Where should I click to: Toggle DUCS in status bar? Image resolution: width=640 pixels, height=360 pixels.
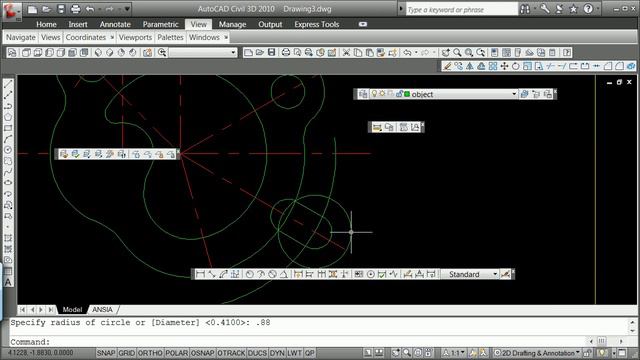[257, 353]
